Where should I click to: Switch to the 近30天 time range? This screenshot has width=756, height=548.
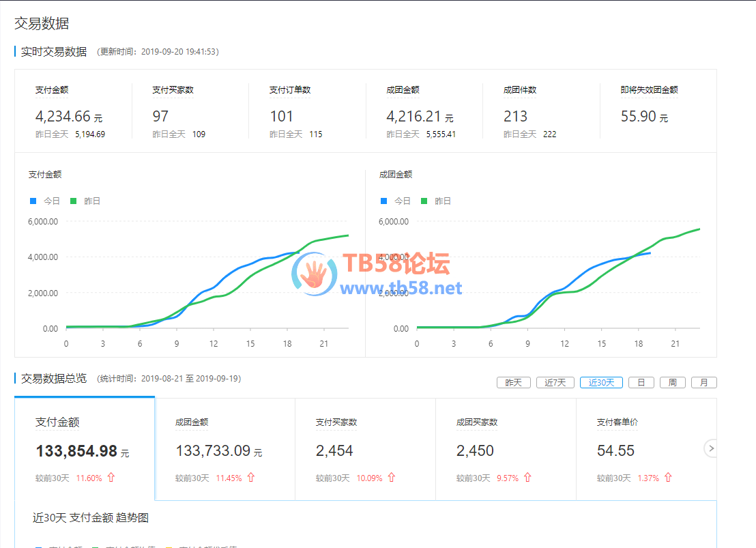601,382
